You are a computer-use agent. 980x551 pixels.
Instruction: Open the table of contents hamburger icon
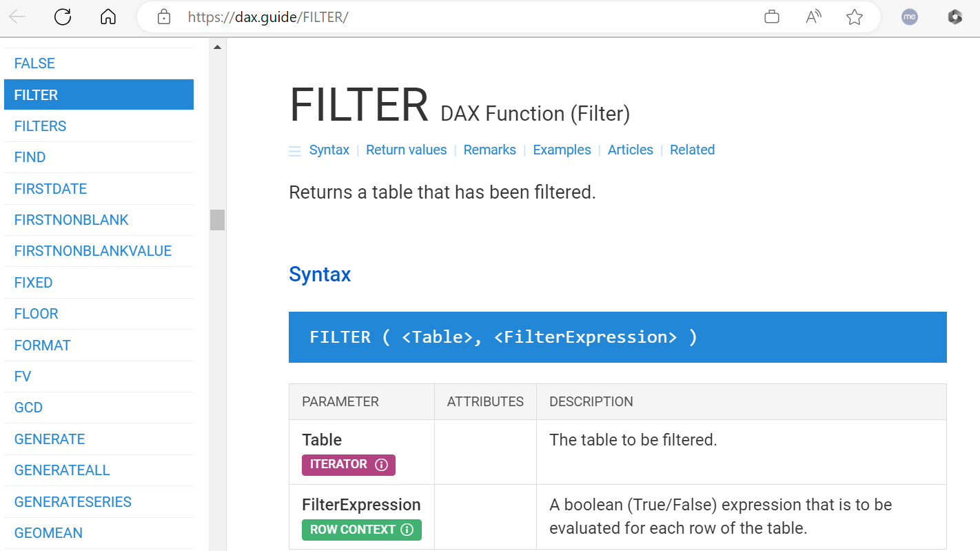[x=295, y=150]
